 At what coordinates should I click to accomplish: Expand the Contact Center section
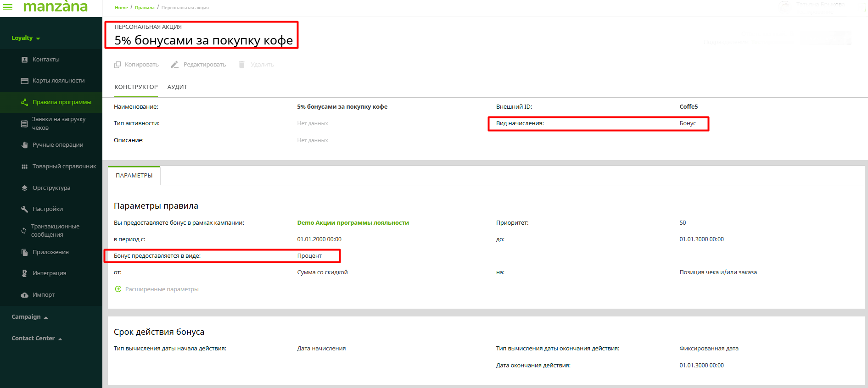coord(37,338)
